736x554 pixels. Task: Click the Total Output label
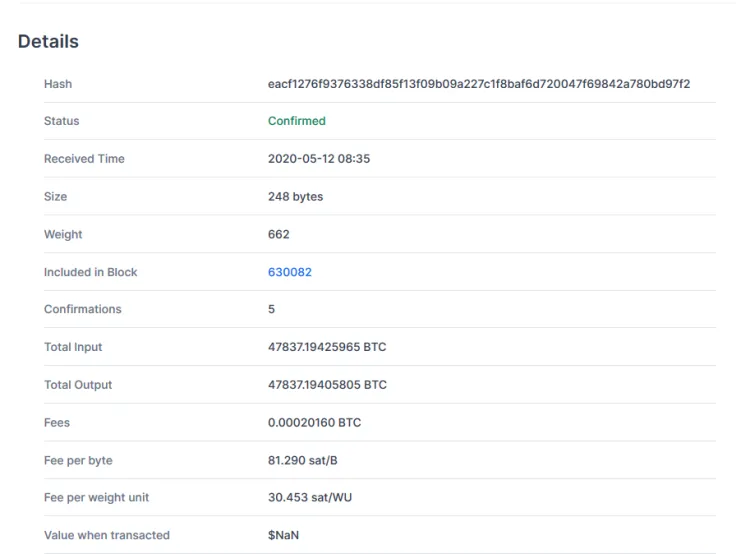[x=78, y=385]
